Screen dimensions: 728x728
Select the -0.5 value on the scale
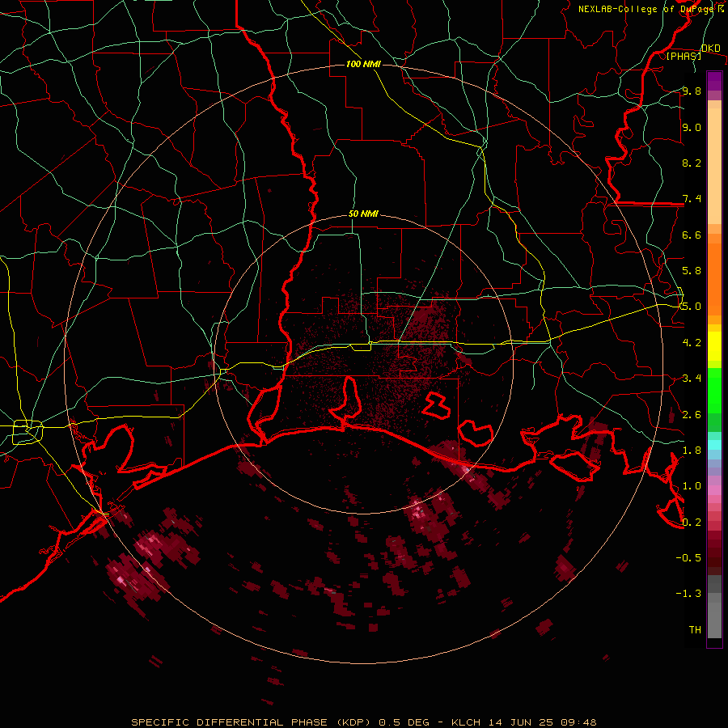tap(688, 558)
